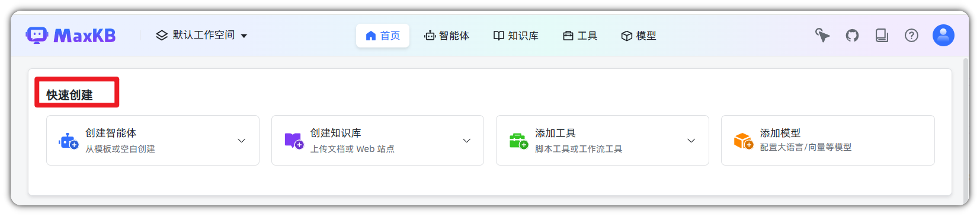This screenshot has width=980, height=216.
Task: Click the green toolbox icon for 添加工具
Action: pos(518,141)
